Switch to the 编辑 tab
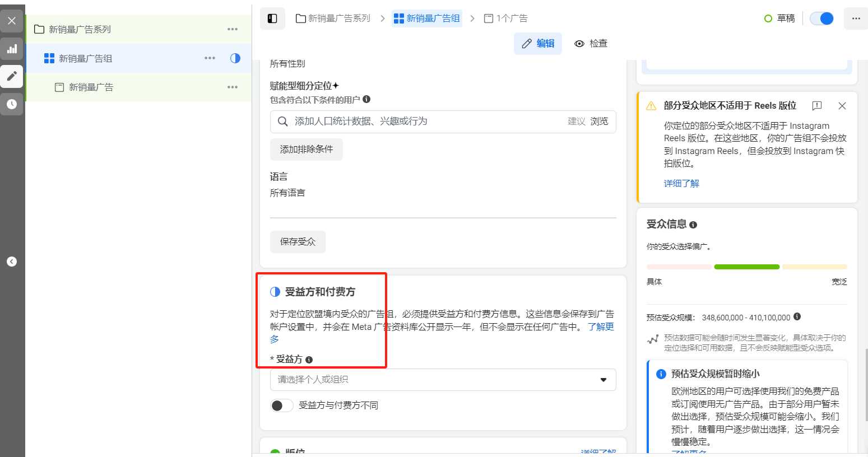Screen dimensions: 868x457 click(538, 43)
